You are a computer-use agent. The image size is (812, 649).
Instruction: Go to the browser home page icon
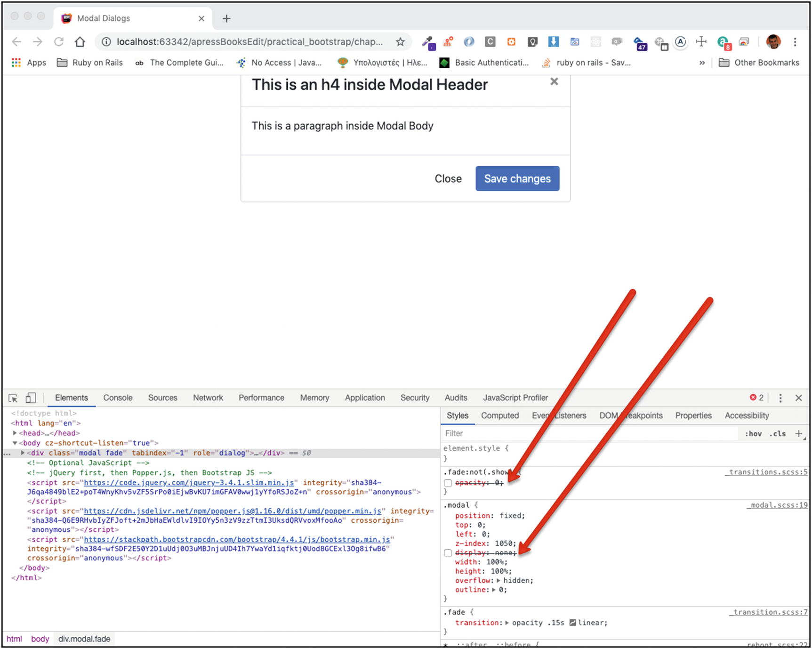pyautogui.click(x=80, y=42)
